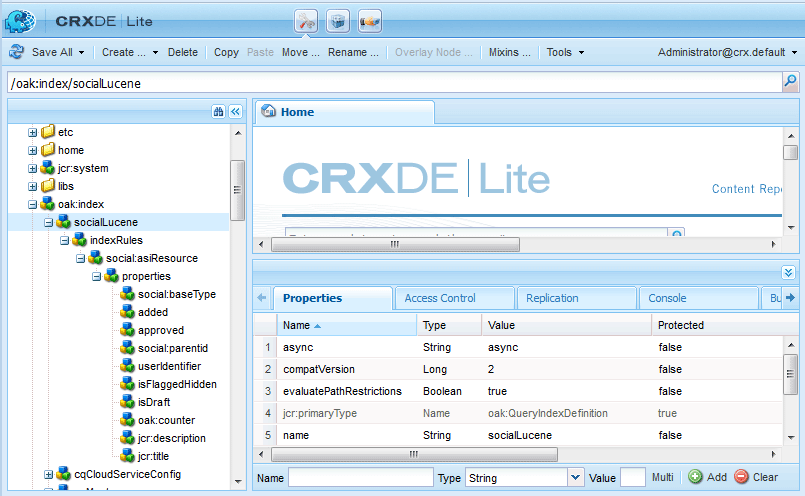This screenshot has height=496, width=805.
Task: Collapse the social:asiResource node
Action: click(80, 258)
